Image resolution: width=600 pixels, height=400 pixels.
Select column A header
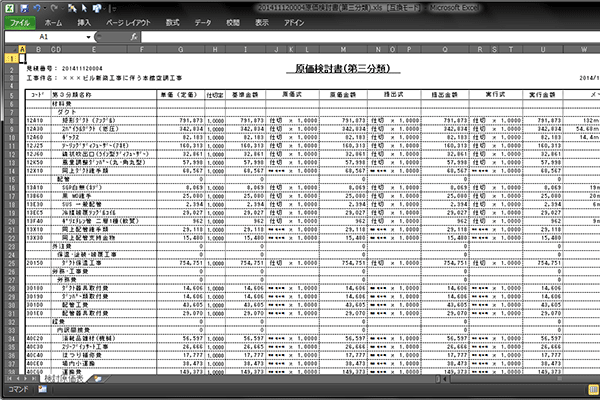[22, 49]
